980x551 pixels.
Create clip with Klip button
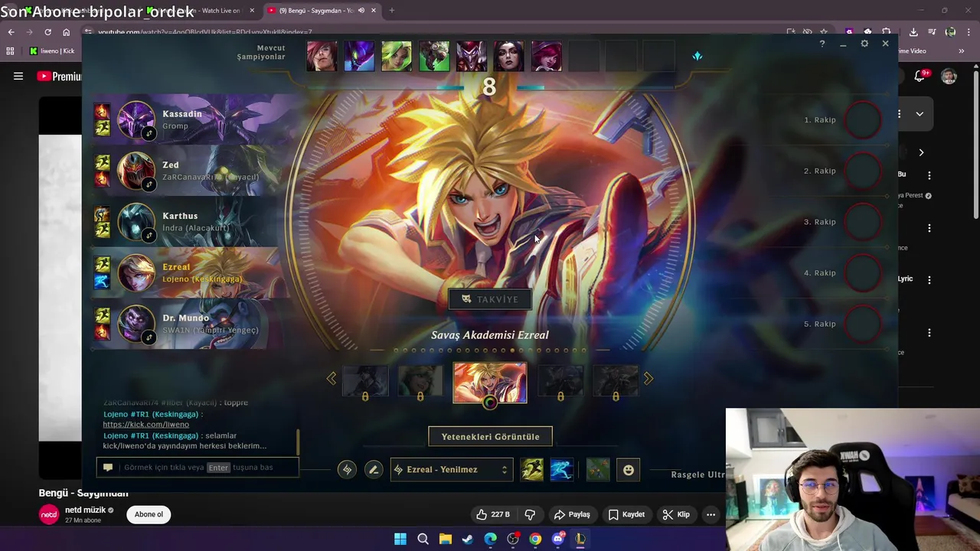pyautogui.click(x=677, y=515)
